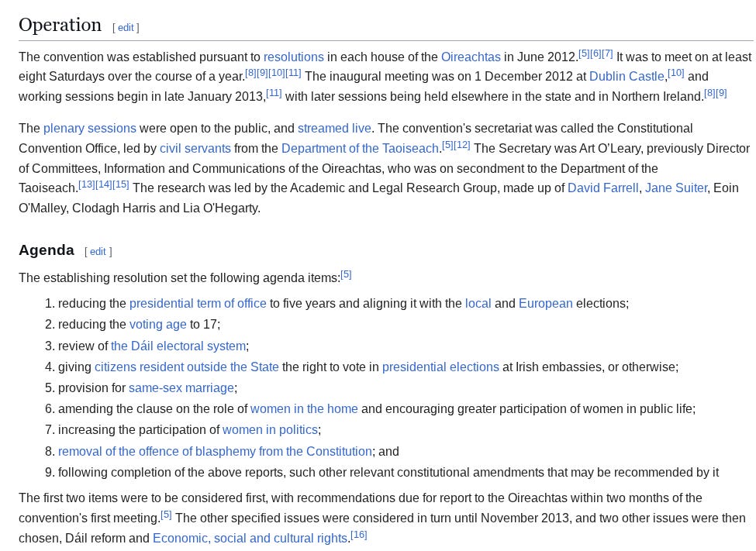Open the 'women in politics' link
This screenshot has width=756, height=551.
coord(270,430)
